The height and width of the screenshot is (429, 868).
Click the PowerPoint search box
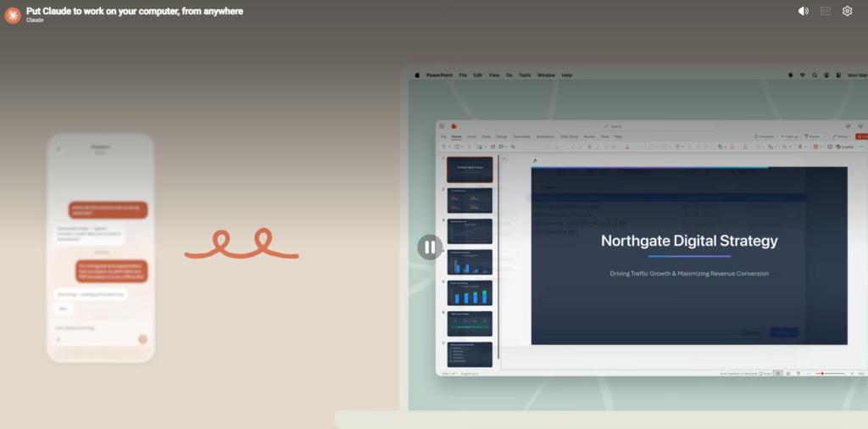[x=657, y=126]
